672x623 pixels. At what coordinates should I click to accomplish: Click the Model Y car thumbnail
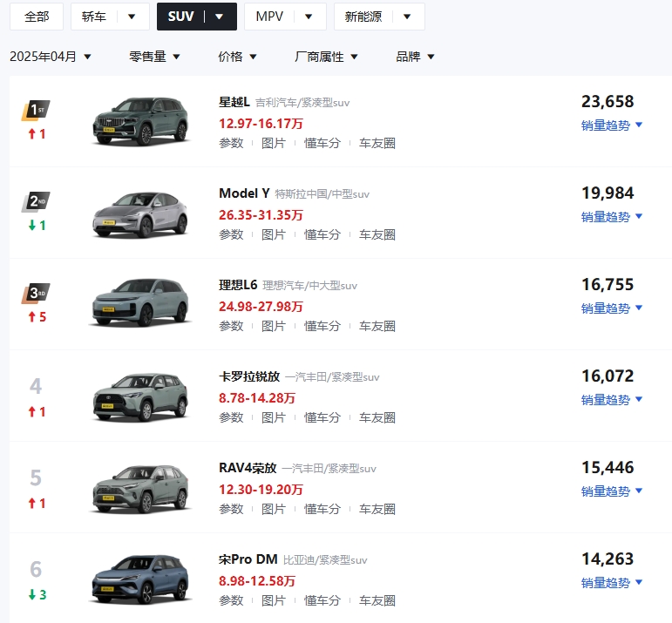[140, 214]
